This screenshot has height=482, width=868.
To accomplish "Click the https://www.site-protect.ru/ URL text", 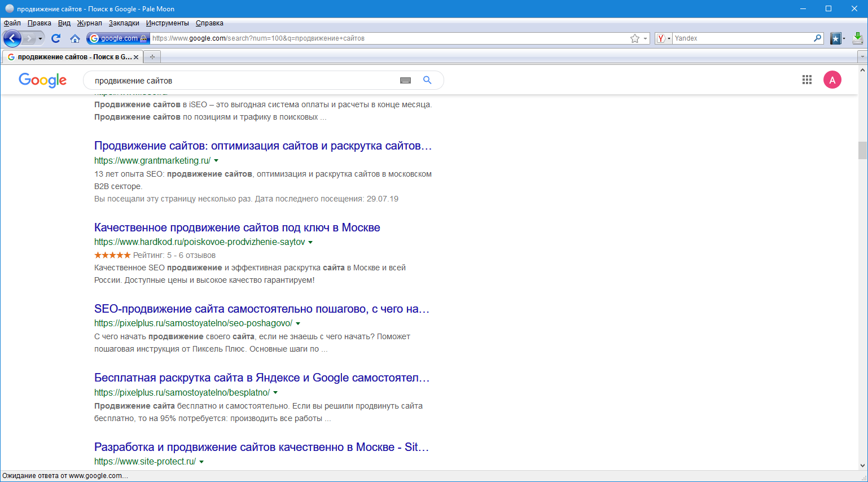I will (145, 462).
